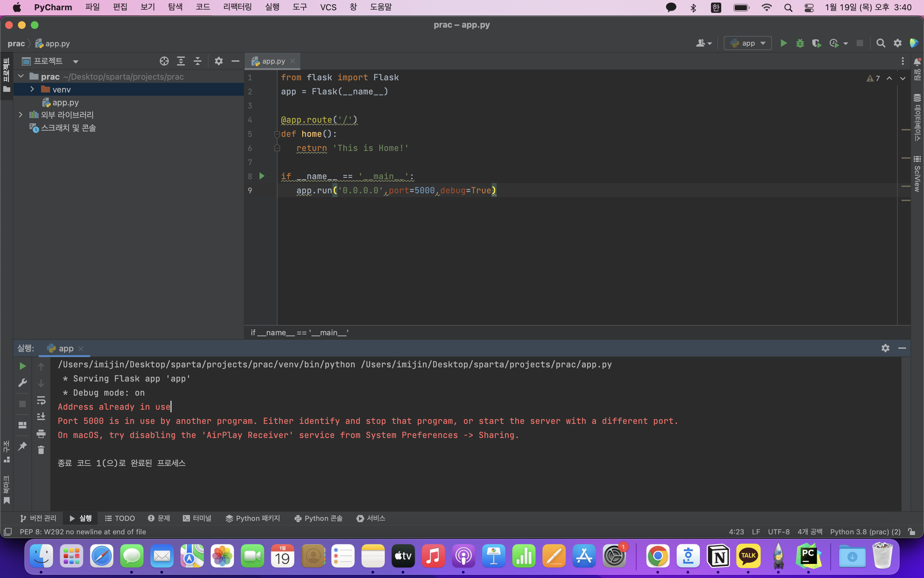Open Python 패키지 tool window

pos(253,518)
